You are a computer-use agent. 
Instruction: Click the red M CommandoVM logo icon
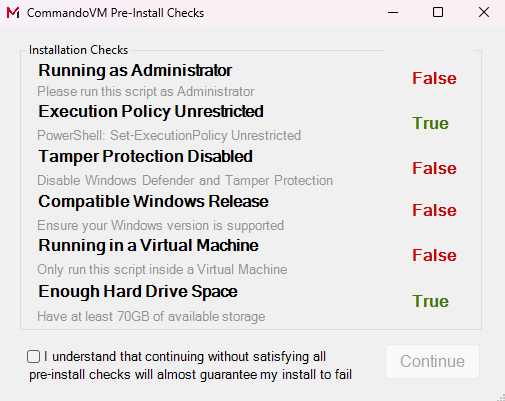tap(13, 13)
